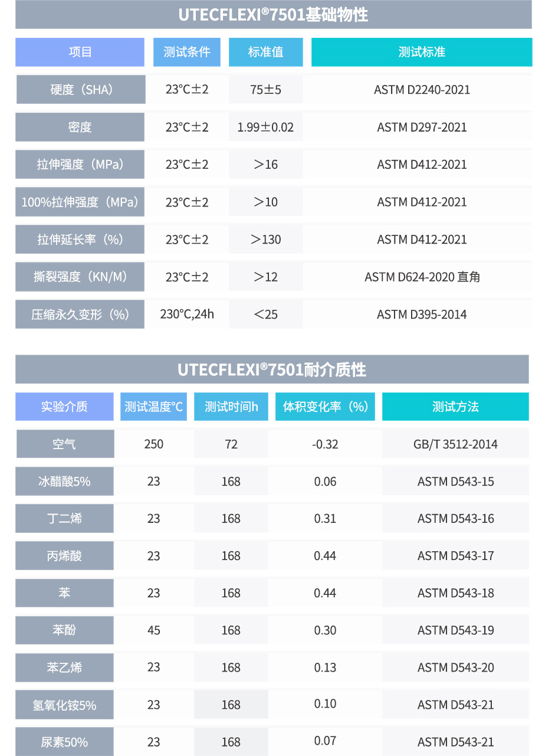The height and width of the screenshot is (756, 542).
Task: Select the 测试标准 header in first table
Action: click(x=422, y=52)
